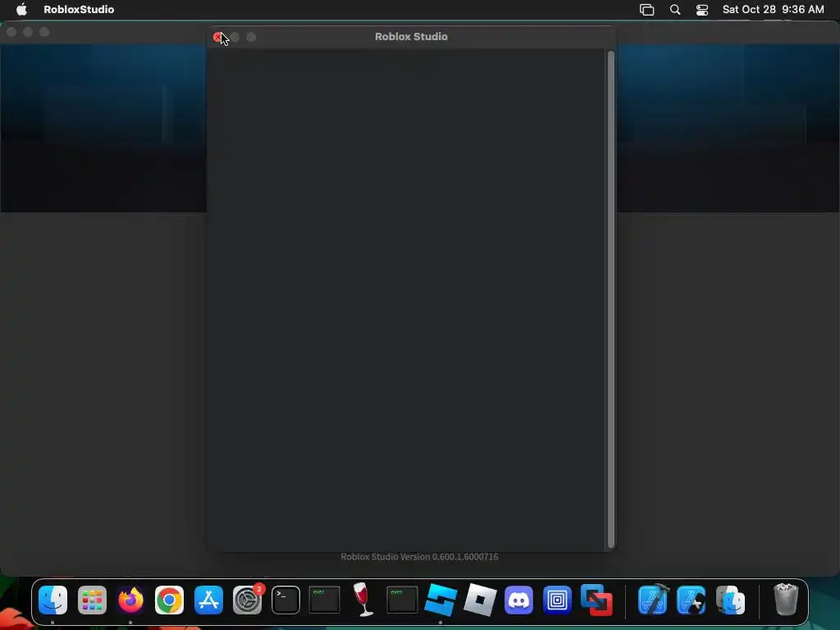Viewport: 840px width, 630px height.
Task: Click the date and time in the menu bar
Action: (773, 10)
